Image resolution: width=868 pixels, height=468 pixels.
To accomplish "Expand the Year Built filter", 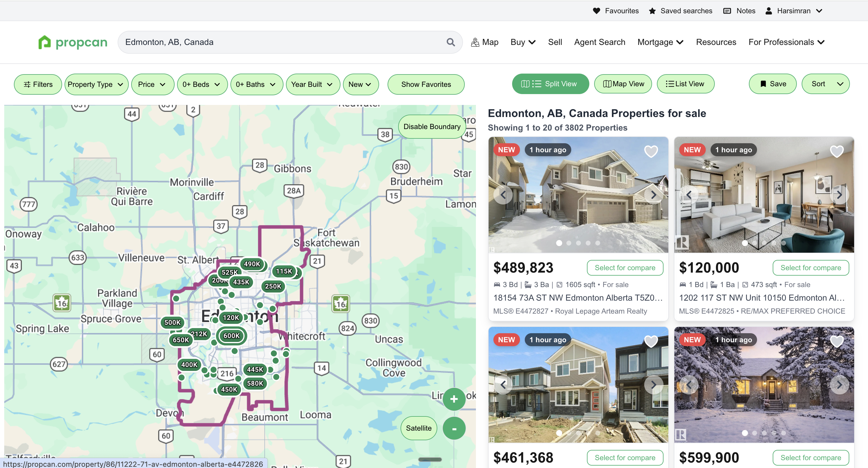I will coord(312,84).
